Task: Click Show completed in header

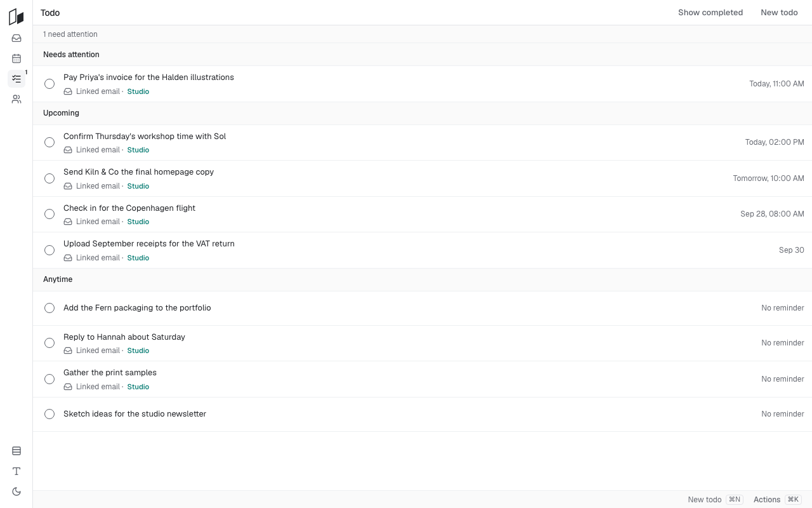Action: [710, 13]
